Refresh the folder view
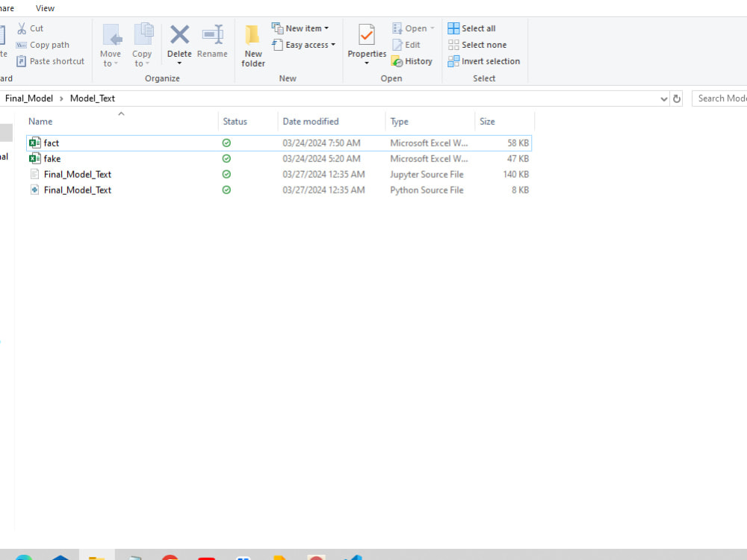Viewport: 747px width, 560px height. (x=677, y=99)
